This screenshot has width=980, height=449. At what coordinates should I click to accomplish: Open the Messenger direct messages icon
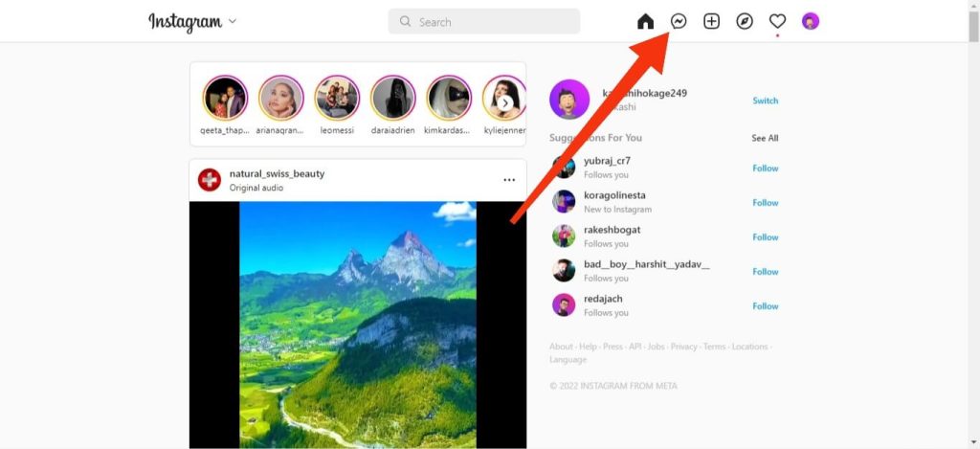point(679,22)
